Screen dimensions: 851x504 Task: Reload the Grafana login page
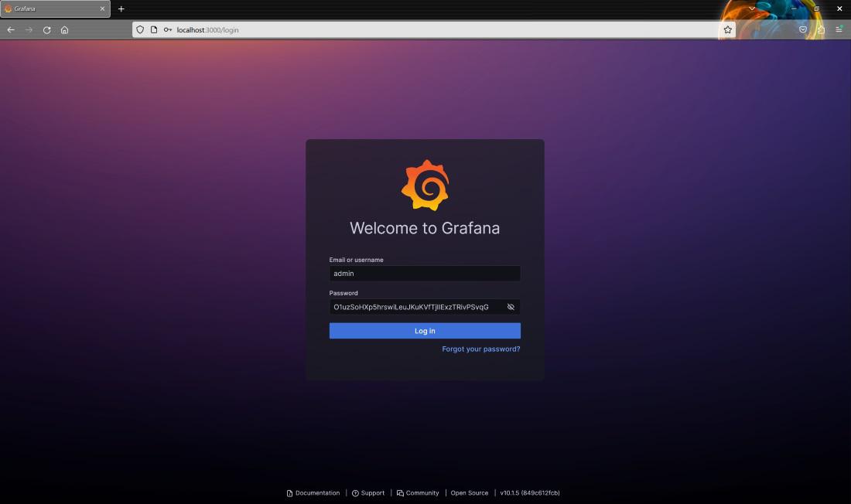(x=46, y=30)
